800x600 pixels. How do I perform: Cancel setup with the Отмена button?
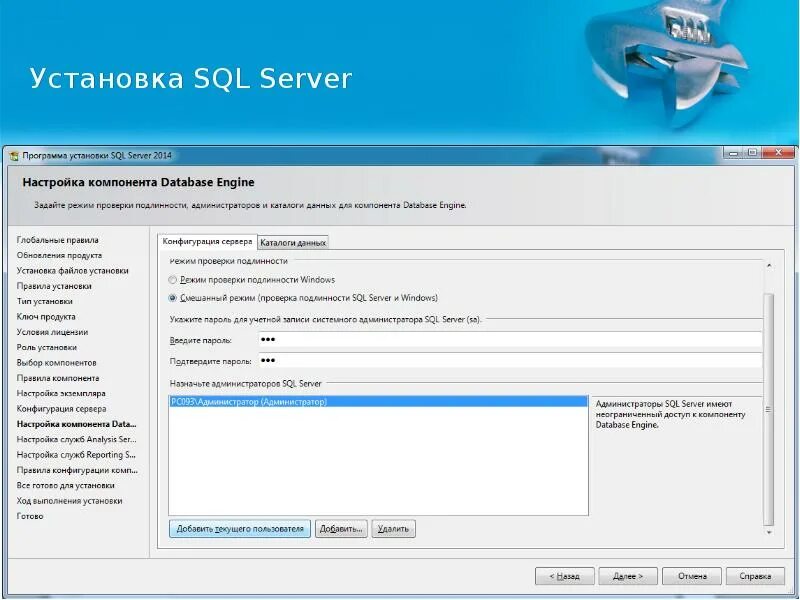[692, 576]
